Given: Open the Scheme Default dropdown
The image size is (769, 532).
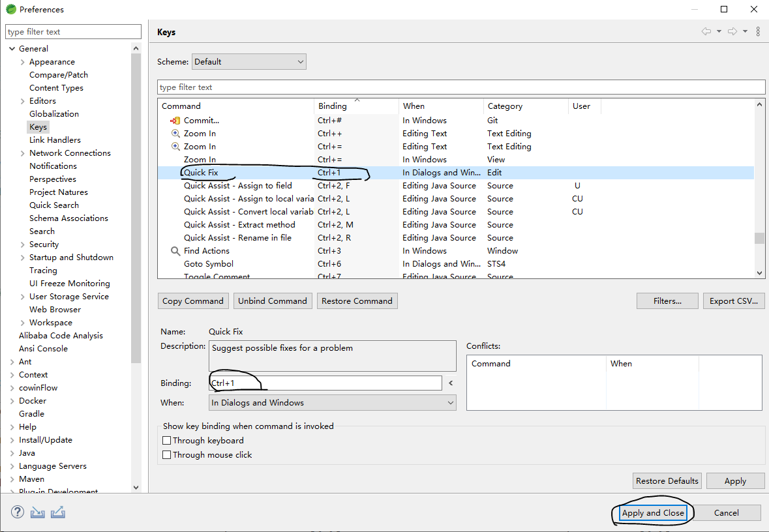Looking at the screenshot, I should (x=249, y=62).
